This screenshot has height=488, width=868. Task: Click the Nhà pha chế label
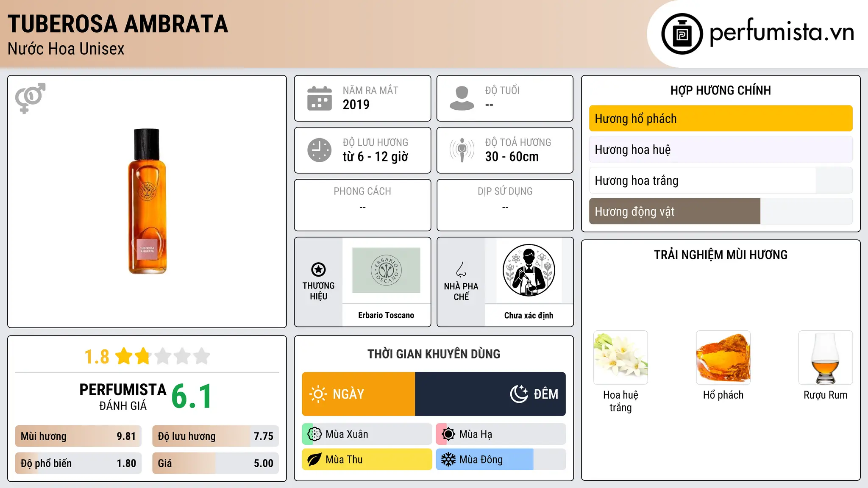point(461,291)
